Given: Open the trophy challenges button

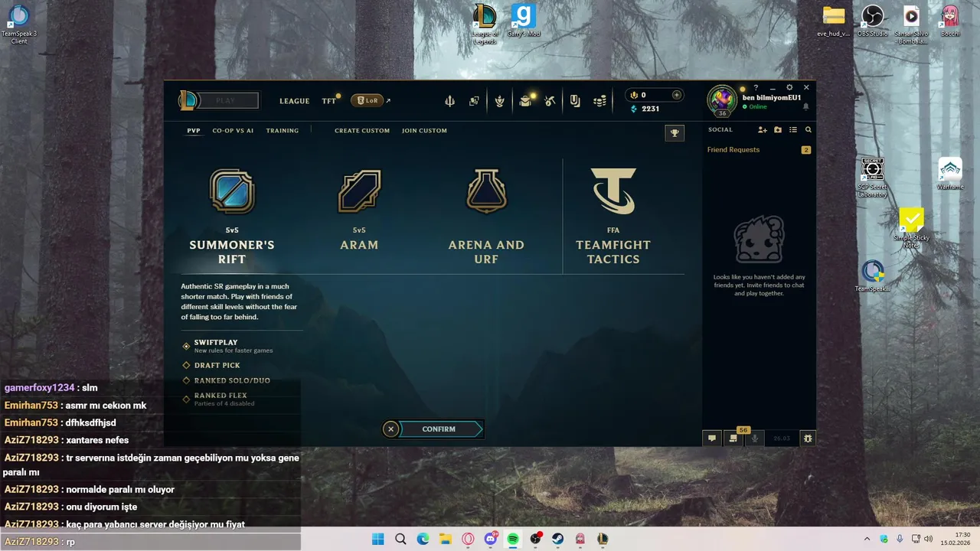Looking at the screenshot, I should (x=675, y=133).
